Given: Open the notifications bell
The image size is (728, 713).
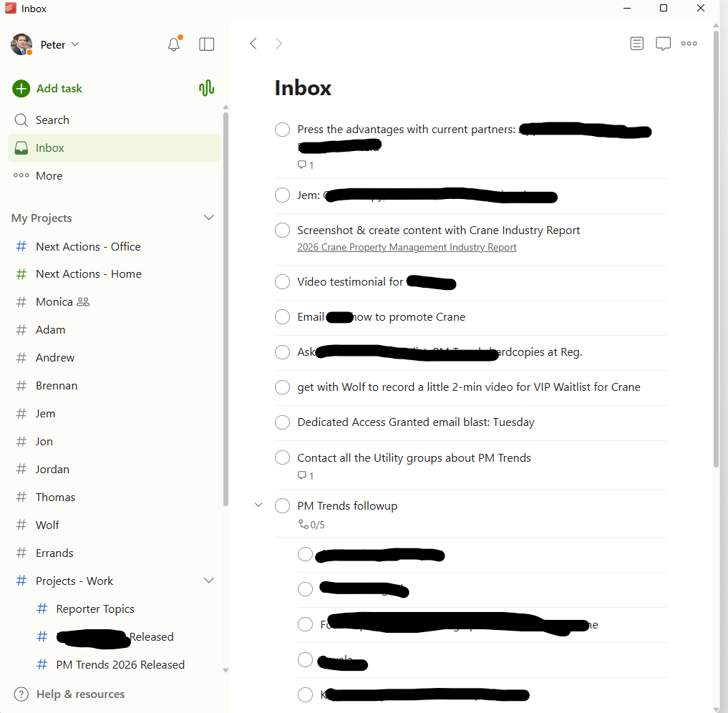Looking at the screenshot, I should (x=174, y=44).
